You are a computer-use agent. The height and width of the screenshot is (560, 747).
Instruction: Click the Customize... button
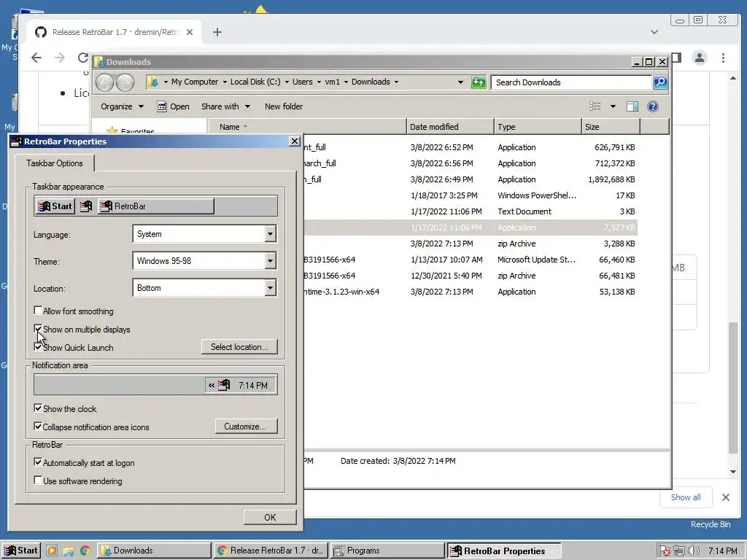click(x=245, y=426)
